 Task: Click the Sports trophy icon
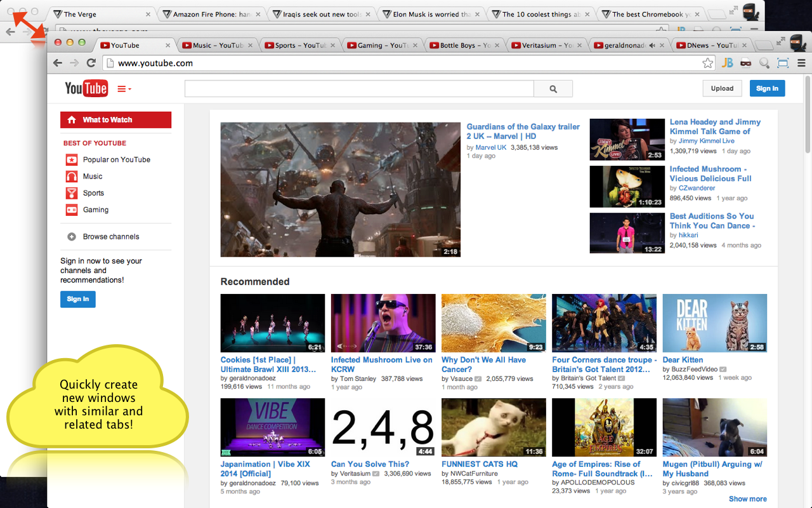tap(72, 193)
